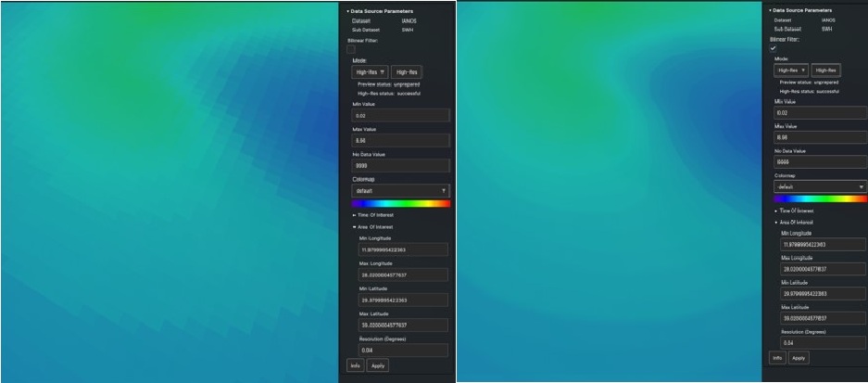The width and height of the screenshot is (868, 383).
Task: Open the Colormap dropdown in left panel
Action: [x=400, y=190]
